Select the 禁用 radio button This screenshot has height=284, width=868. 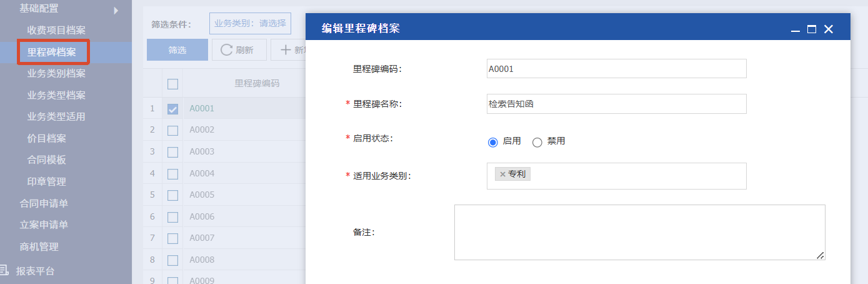pos(537,142)
